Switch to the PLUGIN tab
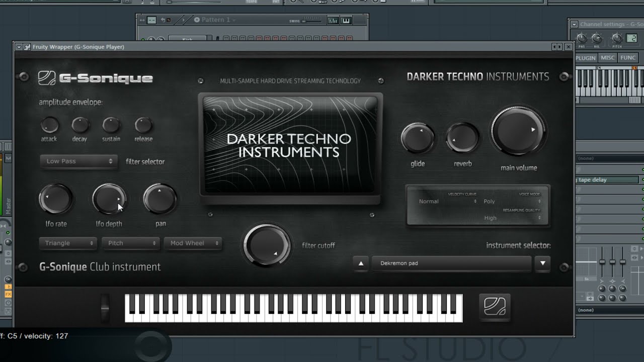Viewport: 644px width, 362px height. click(586, 58)
